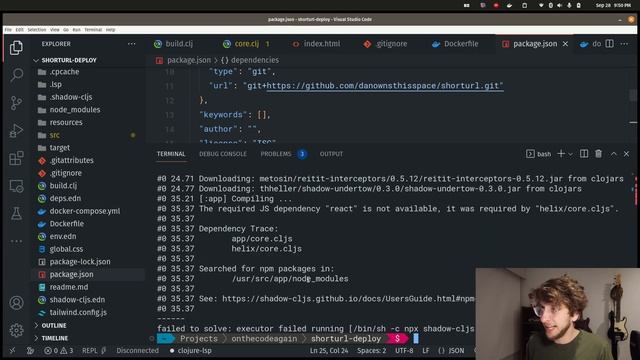Image resolution: width=640 pixels, height=360 pixels.
Task: Open deps.edn in explorer
Action: point(65,198)
